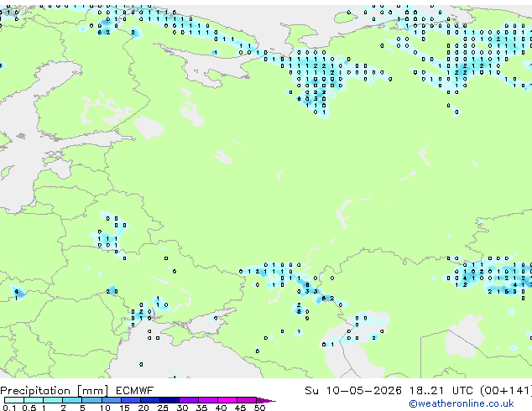Screen dimensions: 532x411
Task: Select the legend swatch between 5 and 10
Action: (x=91, y=400)
